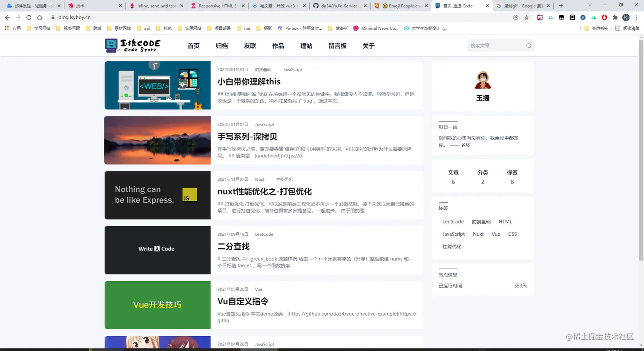Open a new tab with plus button
This screenshot has height=351, width=644.
point(561,6)
